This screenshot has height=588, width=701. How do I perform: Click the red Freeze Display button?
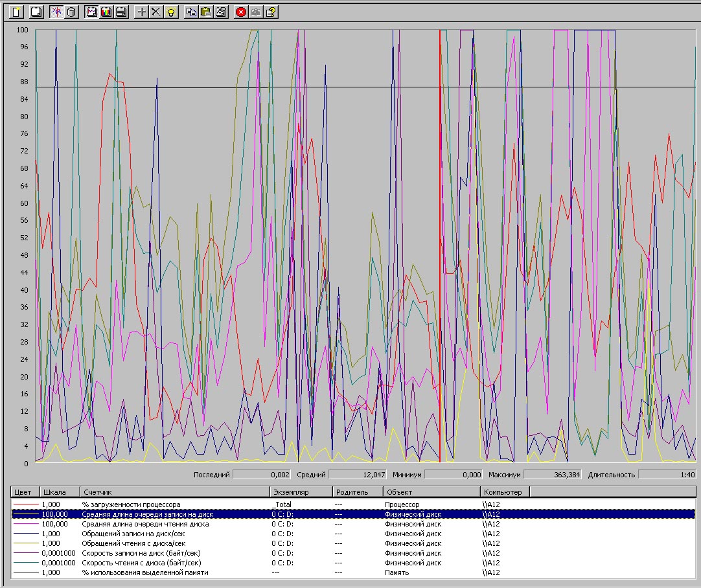[x=241, y=12]
